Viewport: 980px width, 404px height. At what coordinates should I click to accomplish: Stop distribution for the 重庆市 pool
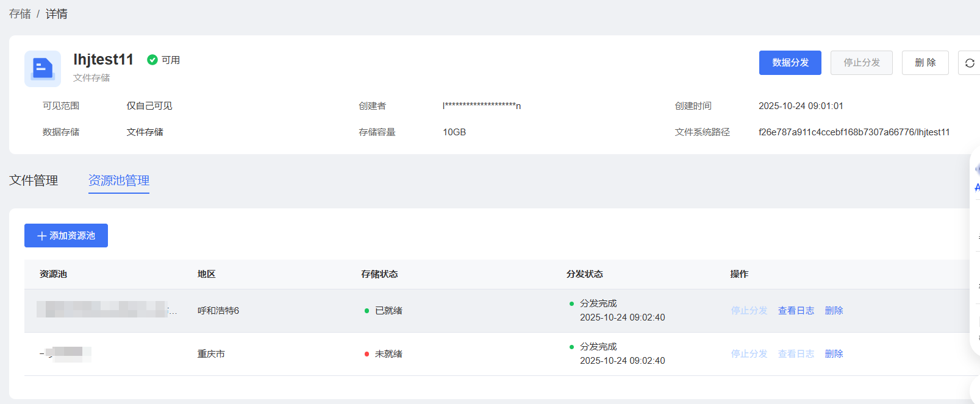pyautogui.click(x=749, y=354)
